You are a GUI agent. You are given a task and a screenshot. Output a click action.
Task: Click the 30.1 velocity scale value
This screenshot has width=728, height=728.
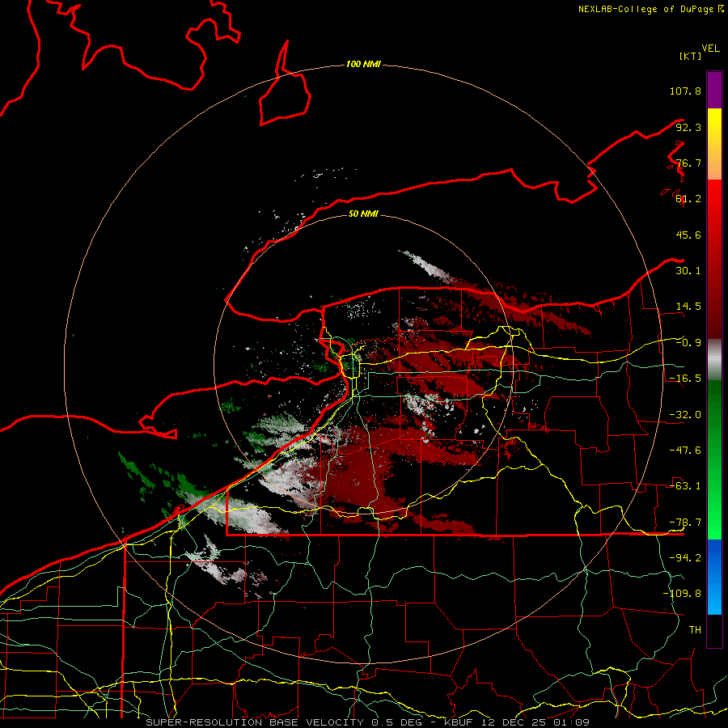(x=688, y=271)
